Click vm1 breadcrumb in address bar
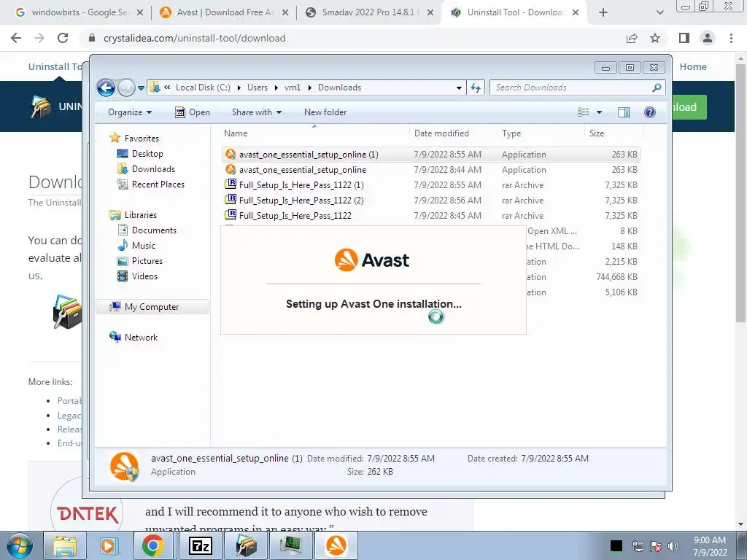This screenshot has height=560, width=747. pos(293,87)
